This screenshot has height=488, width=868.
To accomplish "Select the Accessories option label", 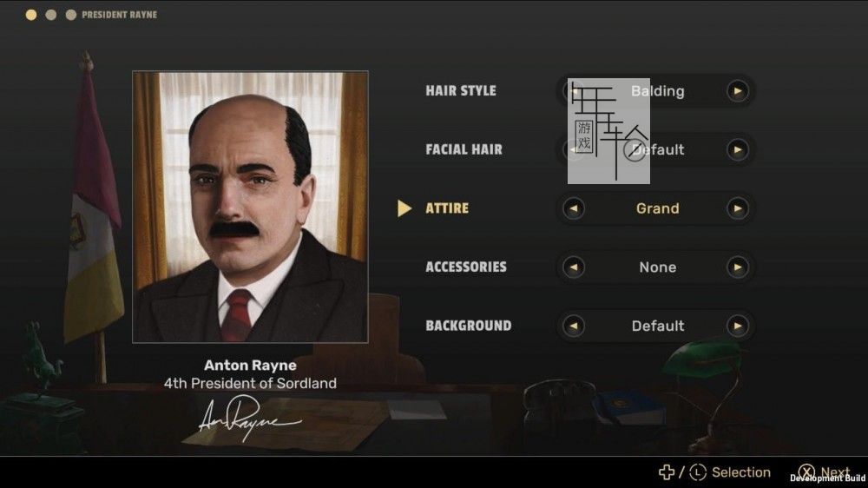I will [467, 267].
